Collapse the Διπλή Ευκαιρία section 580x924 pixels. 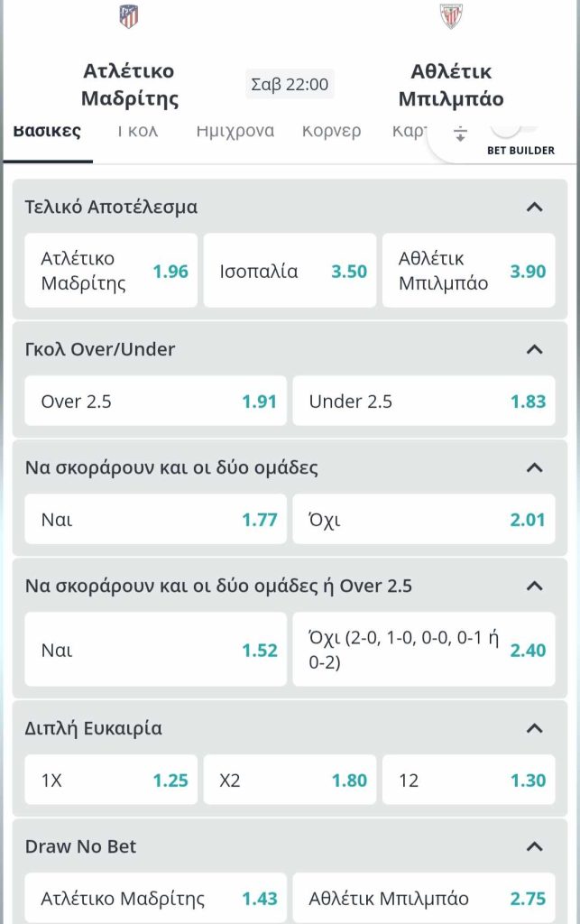click(x=534, y=728)
